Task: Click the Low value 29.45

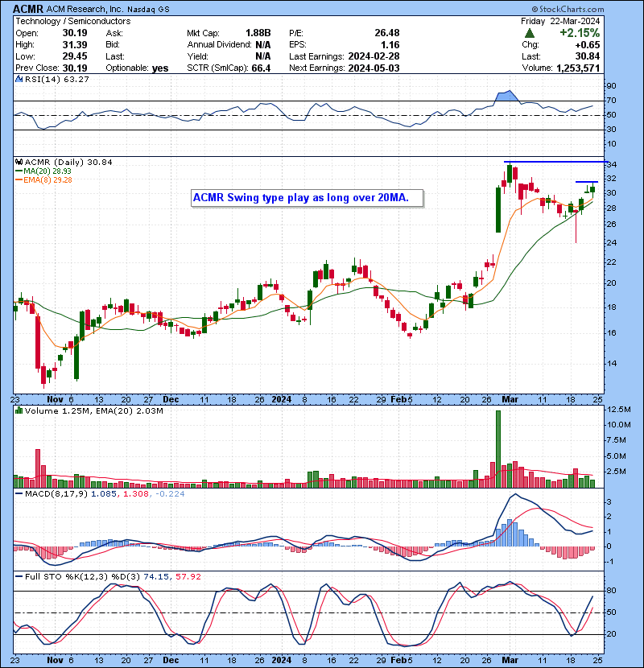Action: click(x=75, y=56)
